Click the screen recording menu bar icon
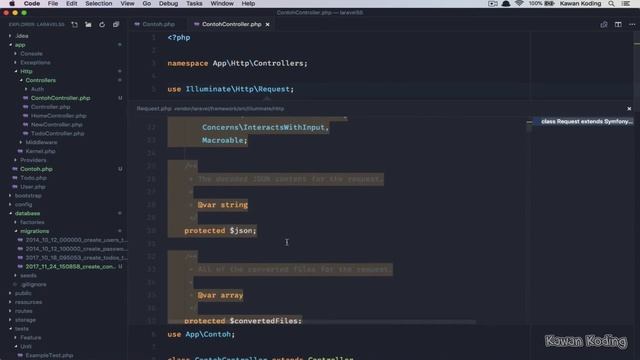This screenshot has height=360, width=640. tap(493, 4)
